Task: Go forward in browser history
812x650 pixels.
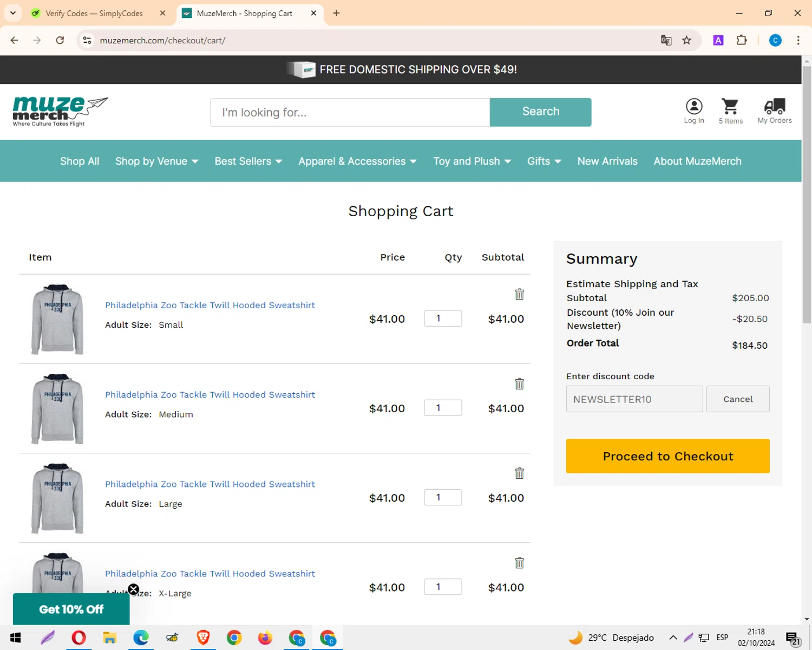Action: (x=37, y=40)
